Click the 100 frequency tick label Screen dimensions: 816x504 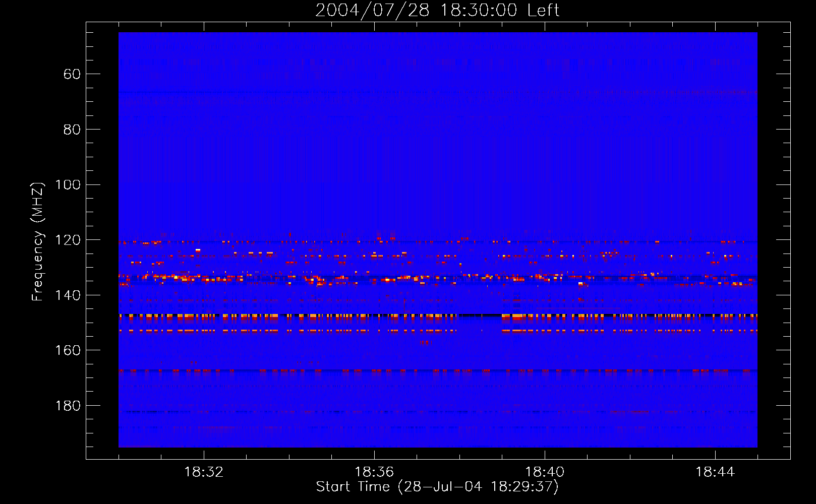pos(68,185)
